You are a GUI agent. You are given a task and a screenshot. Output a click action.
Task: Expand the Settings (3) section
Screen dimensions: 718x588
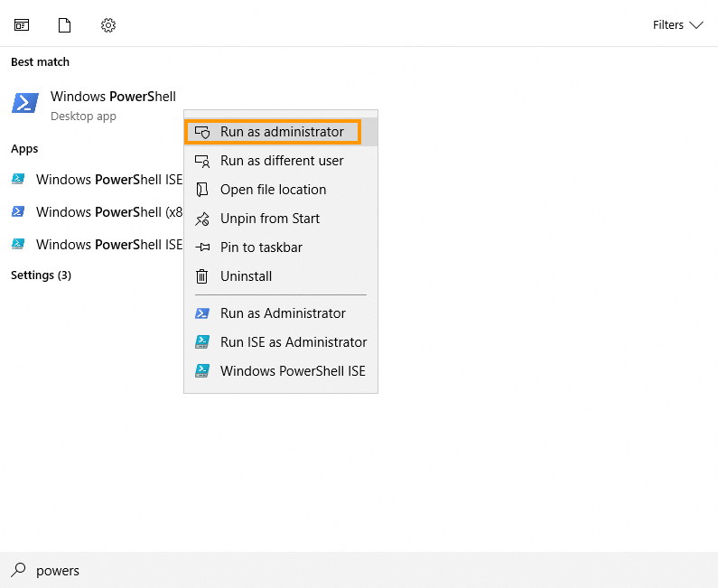coord(41,275)
